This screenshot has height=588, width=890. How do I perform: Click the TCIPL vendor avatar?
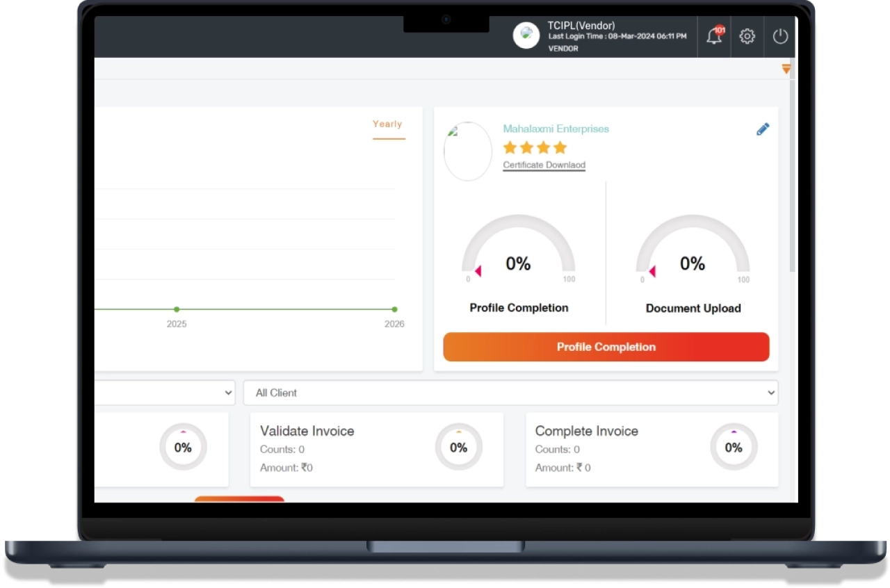[x=526, y=35]
